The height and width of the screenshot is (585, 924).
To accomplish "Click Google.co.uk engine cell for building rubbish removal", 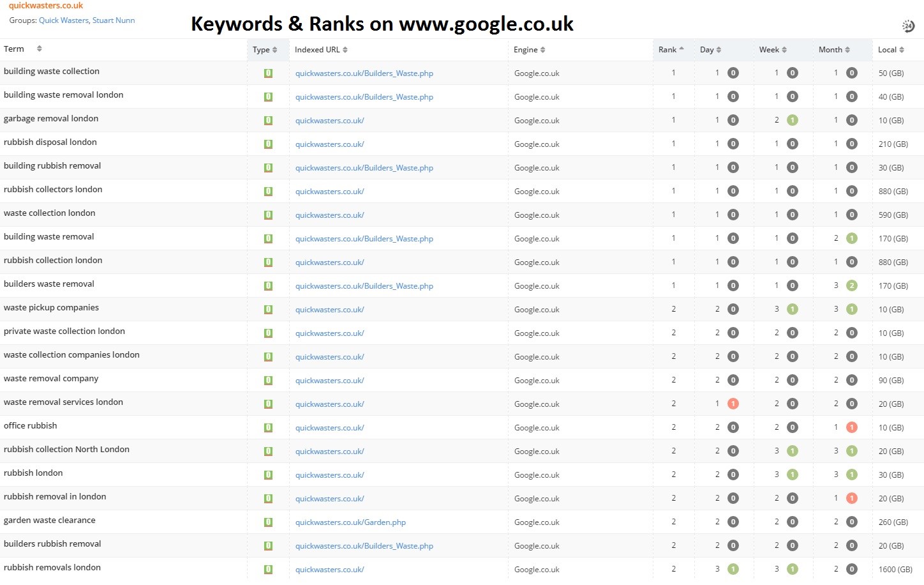I will (x=537, y=168).
